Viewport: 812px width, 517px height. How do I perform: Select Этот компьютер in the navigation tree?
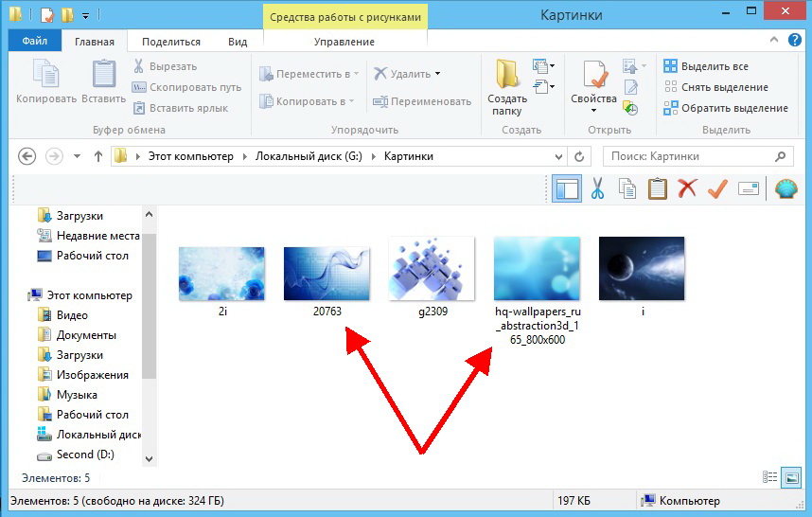[80, 295]
